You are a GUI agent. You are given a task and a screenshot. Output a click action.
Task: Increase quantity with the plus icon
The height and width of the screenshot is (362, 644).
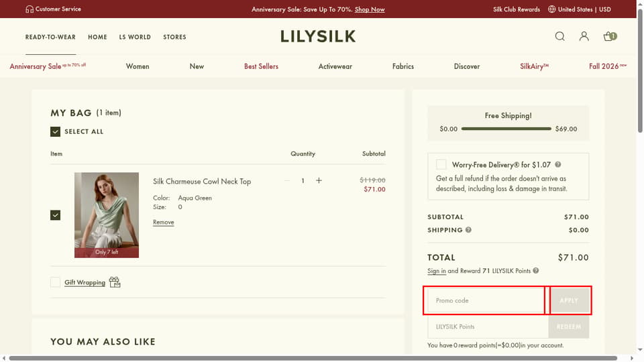pyautogui.click(x=319, y=180)
